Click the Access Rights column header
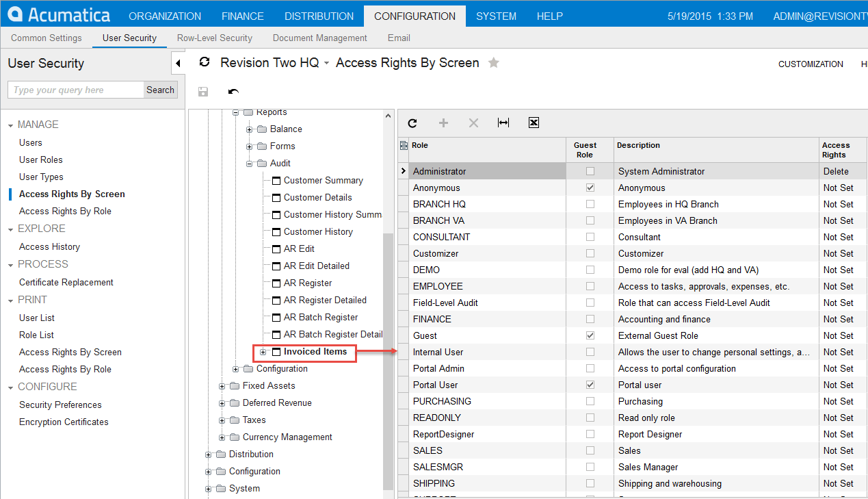 click(843, 150)
